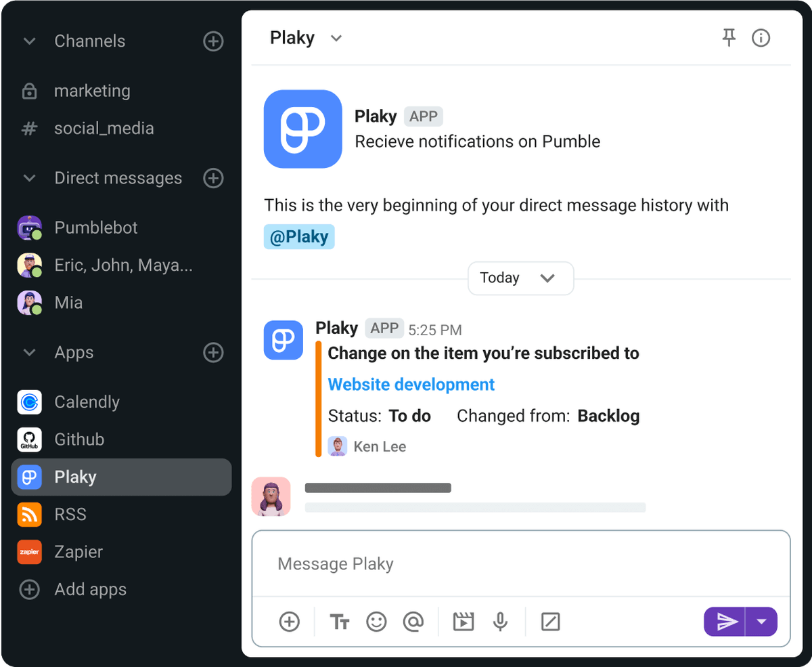This screenshot has height=667, width=812.
Task: Add a new app via Add apps
Action: click(x=89, y=589)
